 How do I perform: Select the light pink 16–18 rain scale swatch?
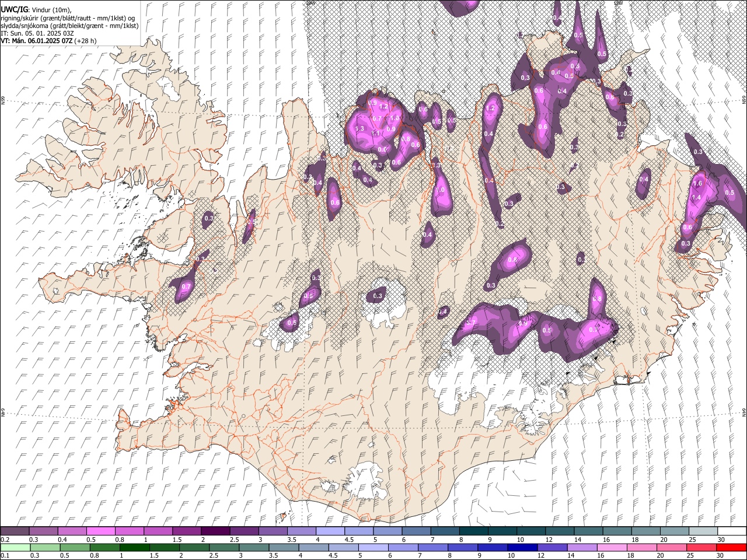pyautogui.click(x=612, y=548)
